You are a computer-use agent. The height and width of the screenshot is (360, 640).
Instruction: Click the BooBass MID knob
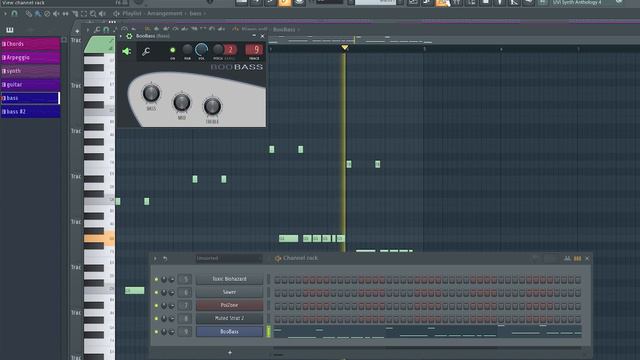point(182,102)
